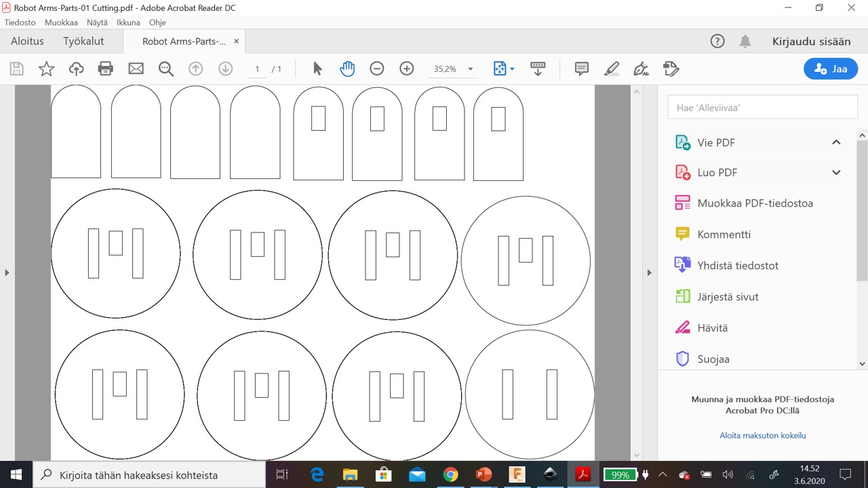Open PowerPoint from taskbar

(484, 474)
